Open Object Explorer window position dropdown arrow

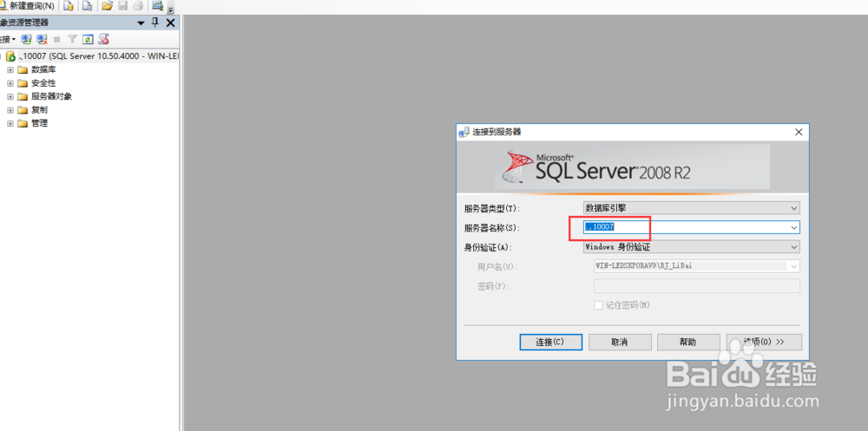click(x=141, y=23)
